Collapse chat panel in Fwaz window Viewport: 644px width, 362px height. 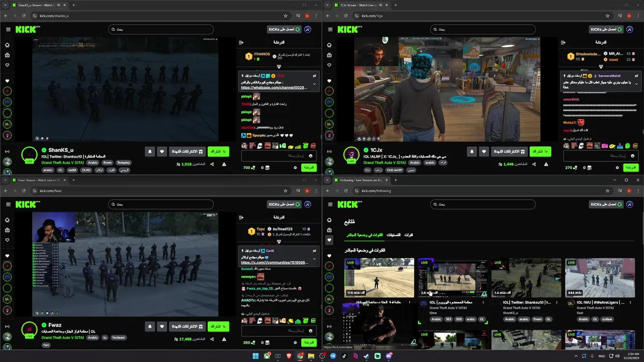tap(241, 218)
